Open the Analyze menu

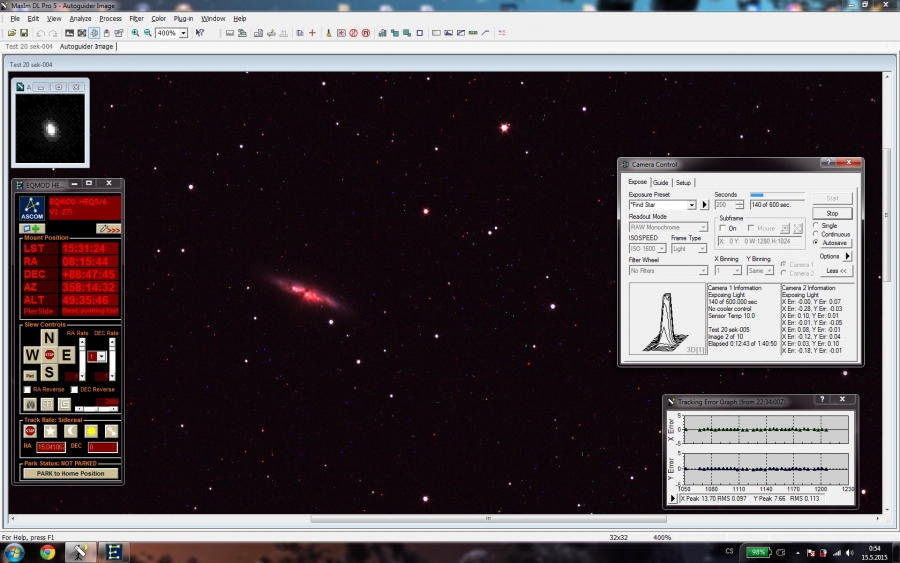[81, 19]
